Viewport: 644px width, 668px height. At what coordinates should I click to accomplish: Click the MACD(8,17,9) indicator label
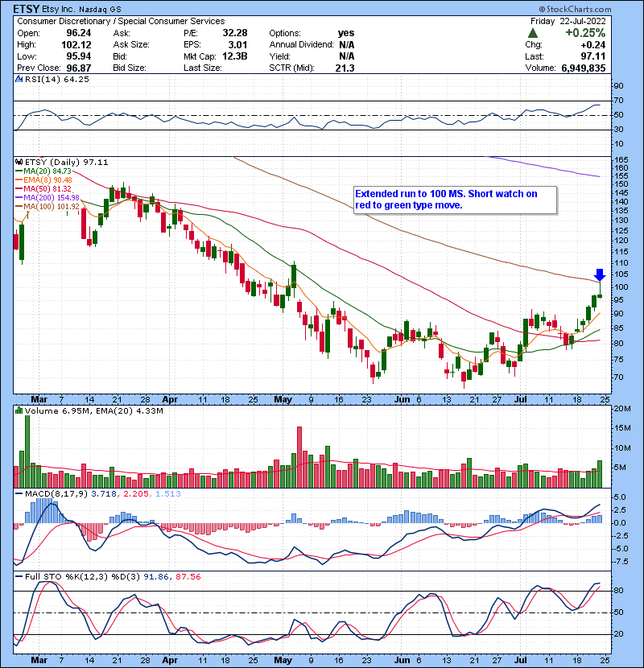click(x=56, y=494)
